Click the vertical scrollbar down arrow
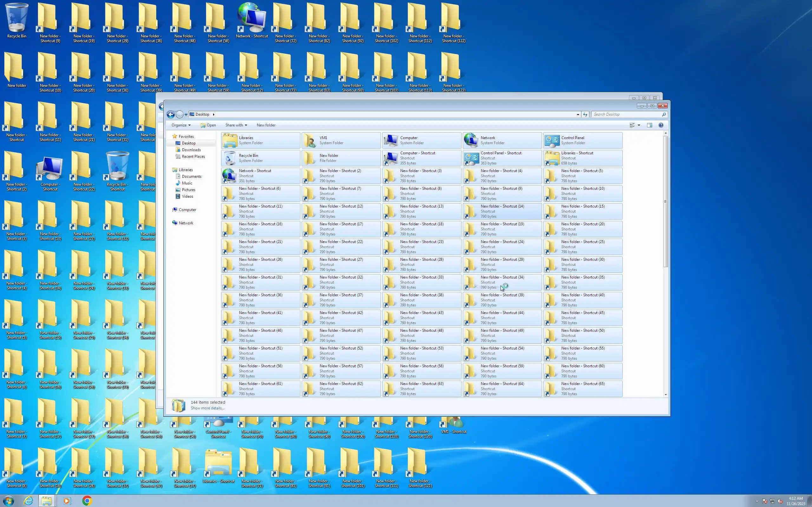The image size is (812, 507). (666, 395)
